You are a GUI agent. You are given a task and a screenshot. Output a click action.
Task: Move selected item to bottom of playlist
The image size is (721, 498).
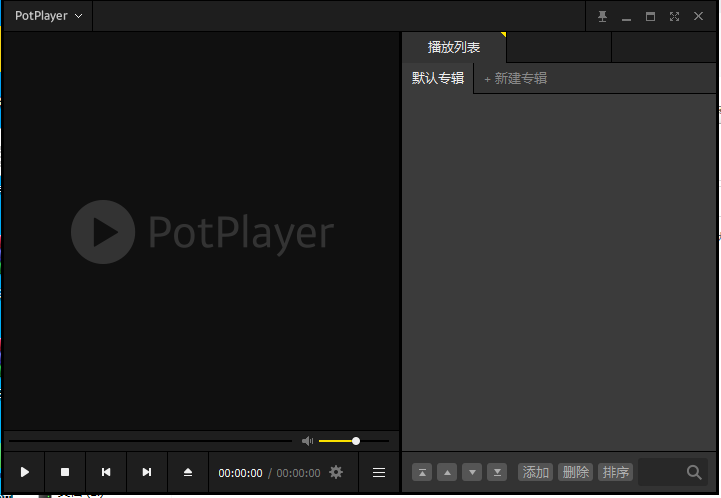(x=497, y=472)
